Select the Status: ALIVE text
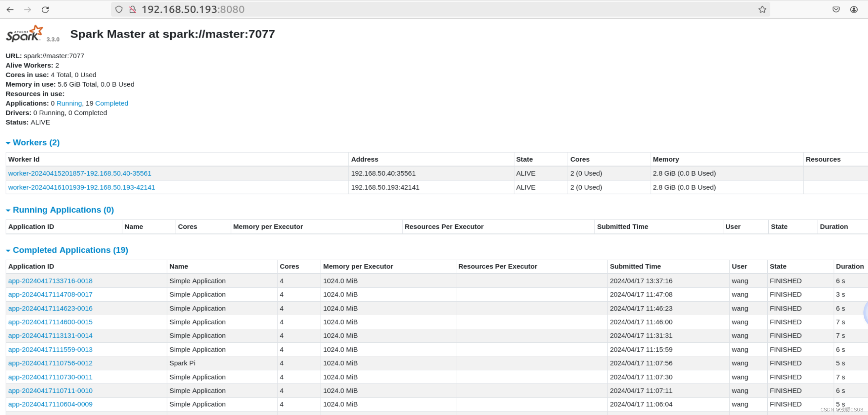The image size is (868, 415). tap(28, 122)
